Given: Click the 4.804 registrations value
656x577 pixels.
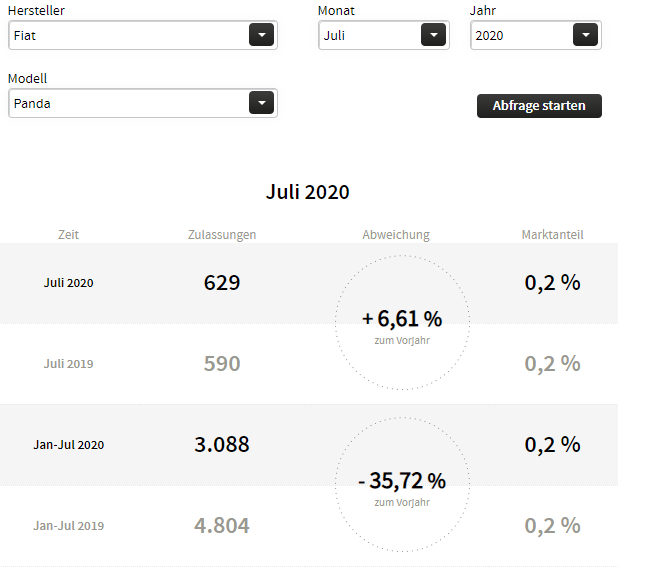Looking at the screenshot, I should tap(222, 526).
